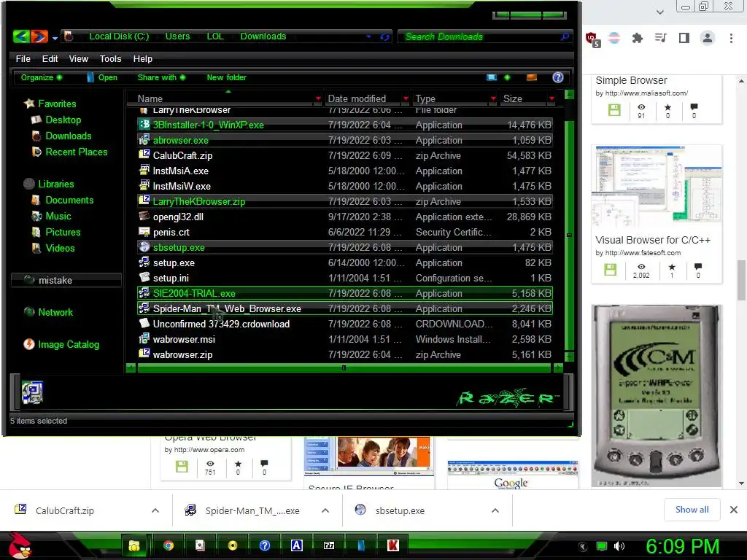747x560 pixels.
Task: Click the abrowser.exe file icon
Action: 144,140
